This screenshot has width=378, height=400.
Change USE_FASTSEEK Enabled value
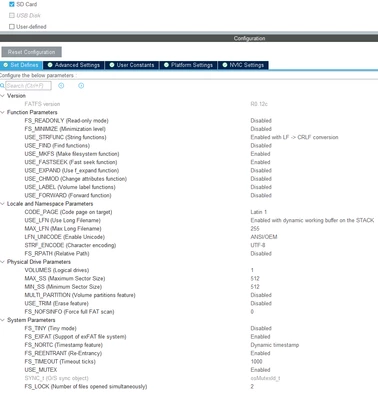(x=260, y=162)
